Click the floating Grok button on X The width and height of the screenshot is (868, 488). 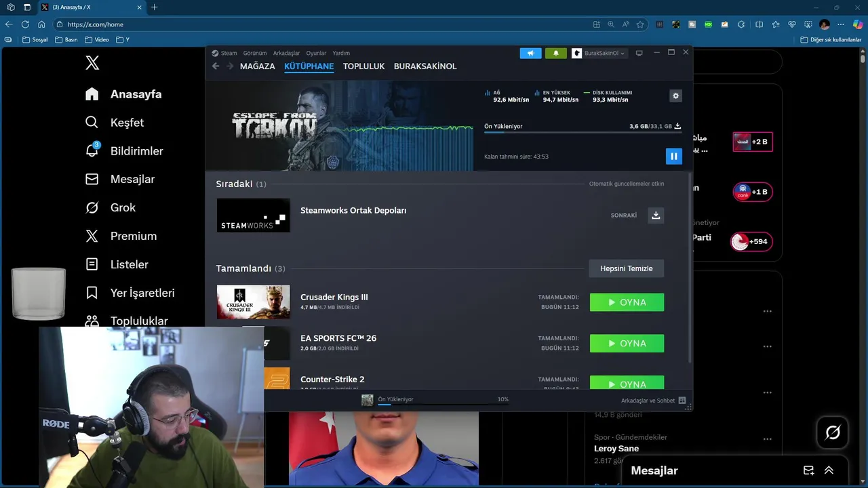(833, 432)
